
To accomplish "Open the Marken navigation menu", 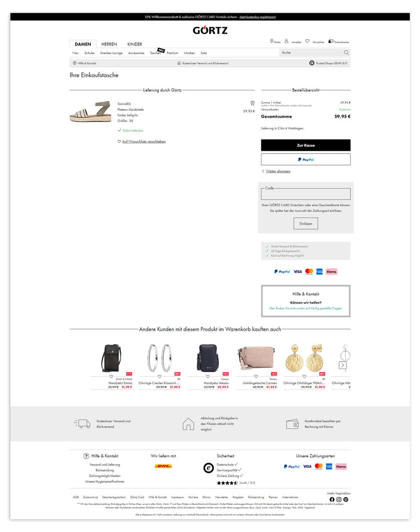I will click(189, 53).
